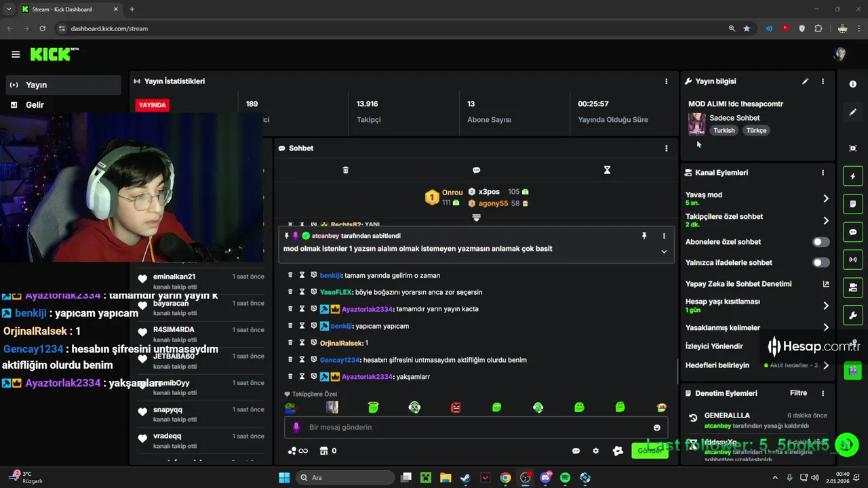Open the hamburger menu beside the Kick logo

[x=16, y=54]
